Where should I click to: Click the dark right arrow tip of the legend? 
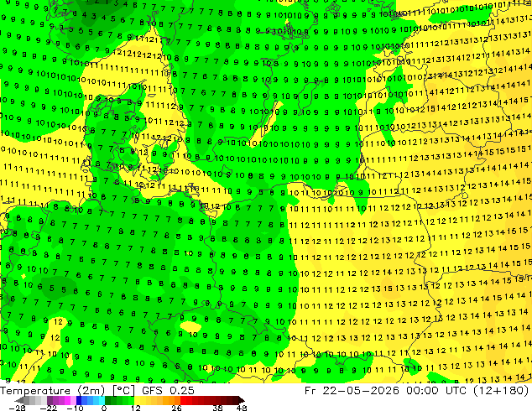242,400
